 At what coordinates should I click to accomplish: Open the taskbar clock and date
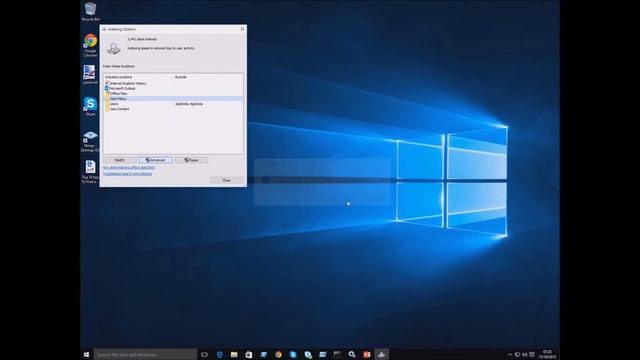pos(547,354)
